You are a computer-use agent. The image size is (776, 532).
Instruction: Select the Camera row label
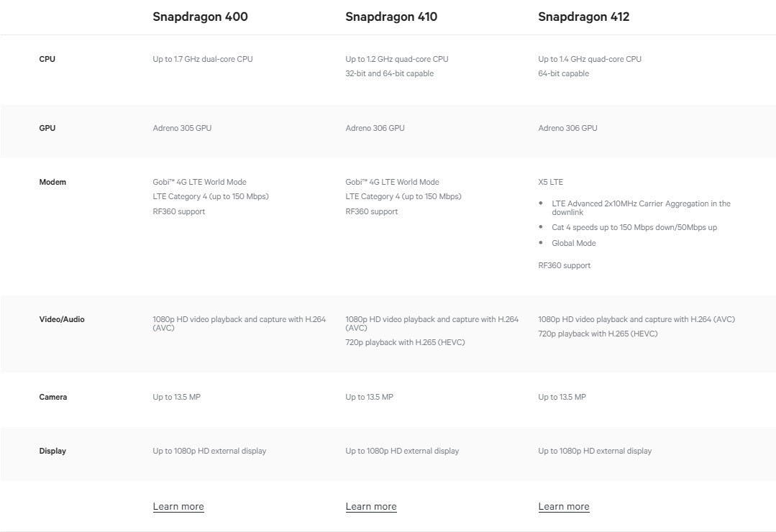click(53, 397)
